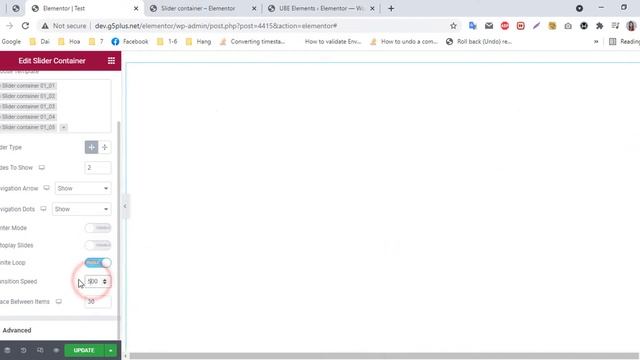
Task: Click the Not secure warning icon
Action: click(45, 26)
